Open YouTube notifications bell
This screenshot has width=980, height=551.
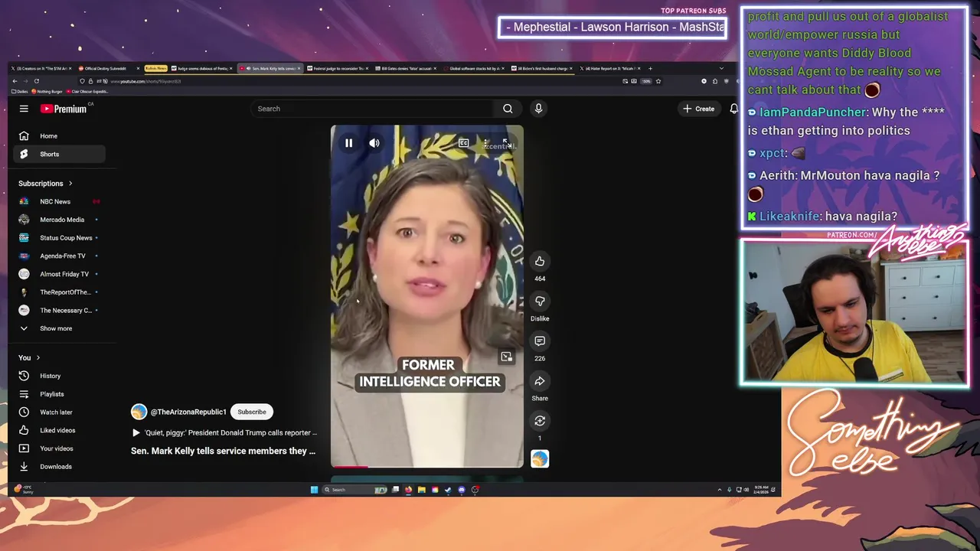[733, 109]
